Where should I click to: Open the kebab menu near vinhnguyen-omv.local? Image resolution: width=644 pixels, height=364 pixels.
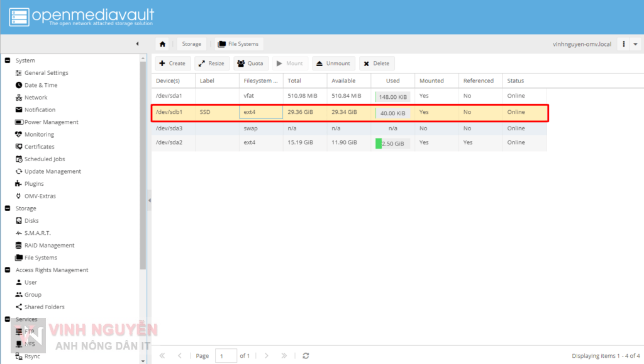tap(625, 43)
